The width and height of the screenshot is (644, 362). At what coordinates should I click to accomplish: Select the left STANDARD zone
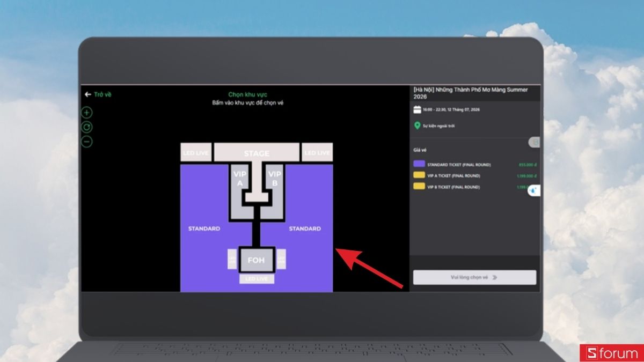pyautogui.click(x=204, y=228)
